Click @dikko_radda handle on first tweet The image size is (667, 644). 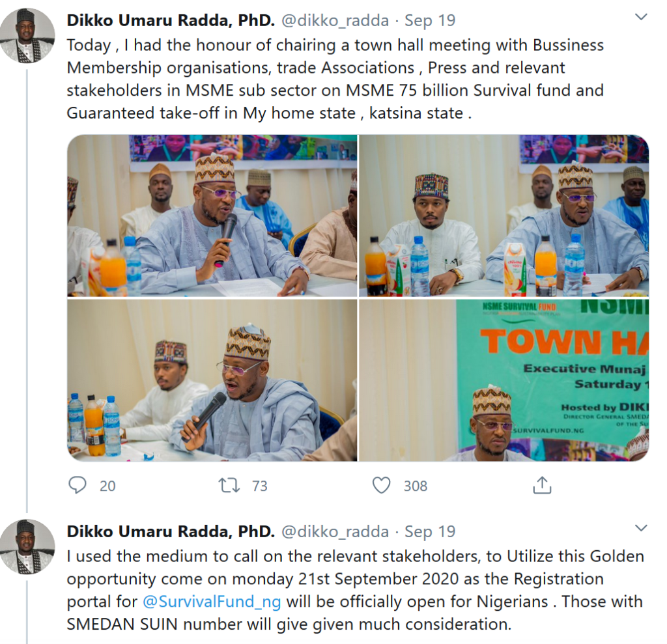point(335,20)
